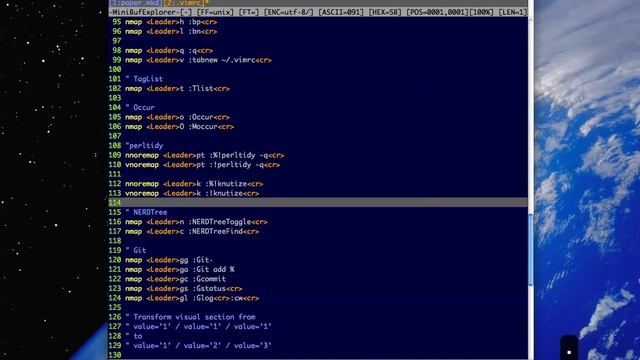Click the " TagList comment line

tap(144, 79)
